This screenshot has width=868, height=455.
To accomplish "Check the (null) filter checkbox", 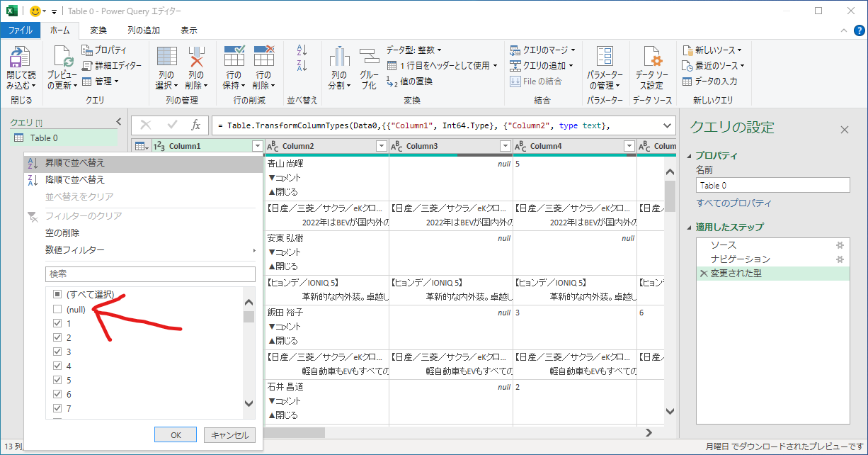I will pyautogui.click(x=57, y=309).
